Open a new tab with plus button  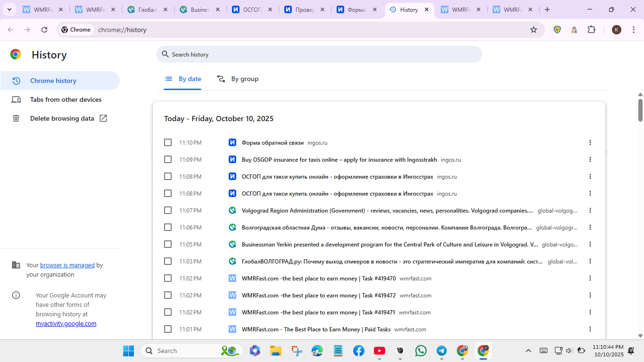click(547, 9)
